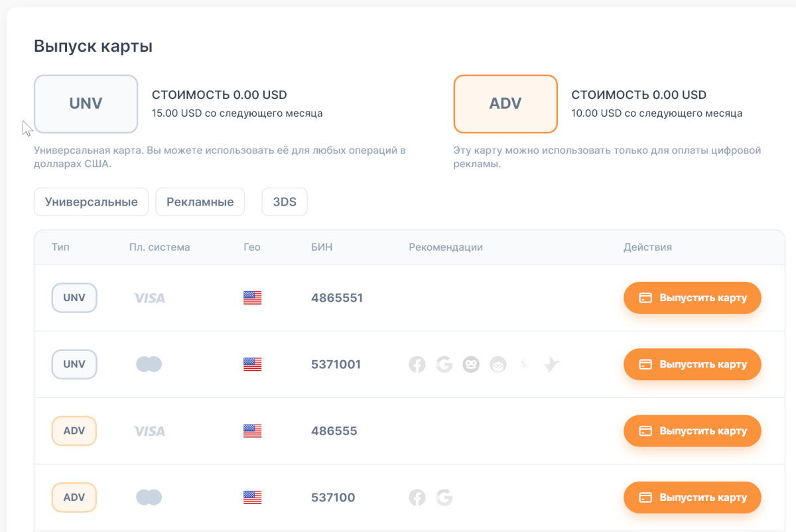Select the large ADV card type

(x=505, y=104)
